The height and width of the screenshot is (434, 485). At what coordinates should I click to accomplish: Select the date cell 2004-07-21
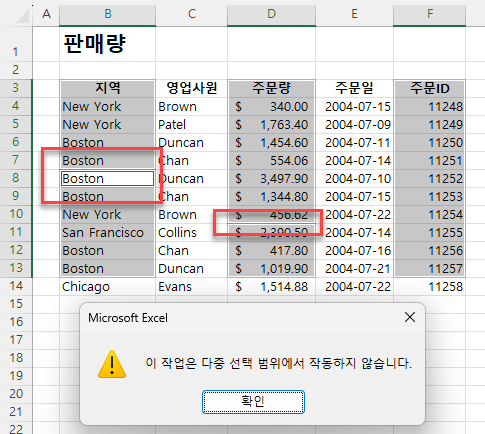[354, 268]
